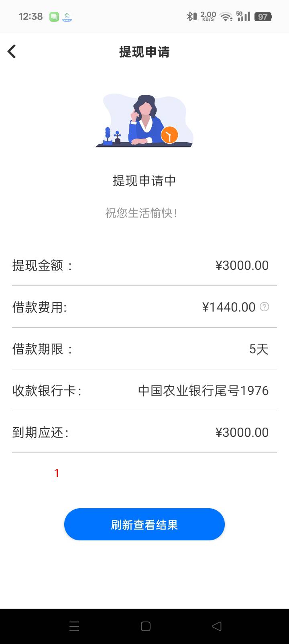Image resolution: width=289 pixels, height=644 pixels.
Task: Tap the battery level indicator
Action: pos(263,17)
